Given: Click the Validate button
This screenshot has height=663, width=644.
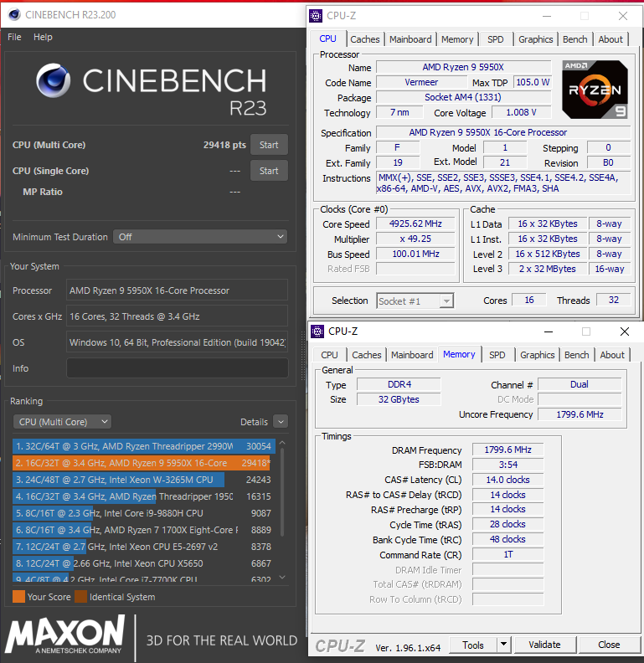Looking at the screenshot, I should (x=544, y=645).
